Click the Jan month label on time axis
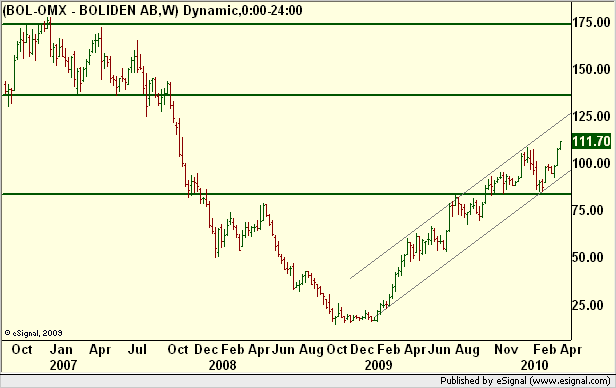616x388 pixels. coord(62,349)
